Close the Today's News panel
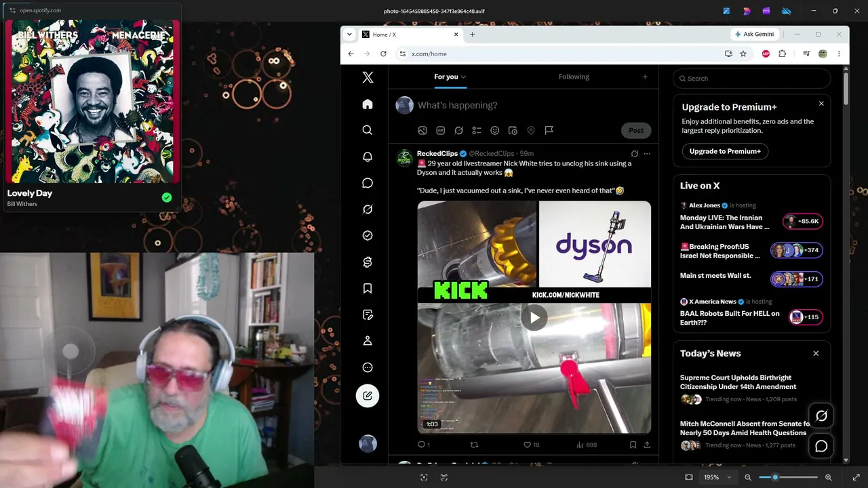The width and height of the screenshot is (868, 488). click(x=816, y=353)
